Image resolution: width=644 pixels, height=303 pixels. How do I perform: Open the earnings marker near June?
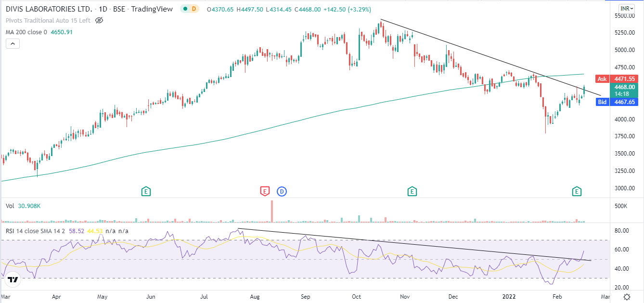pos(146,192)
